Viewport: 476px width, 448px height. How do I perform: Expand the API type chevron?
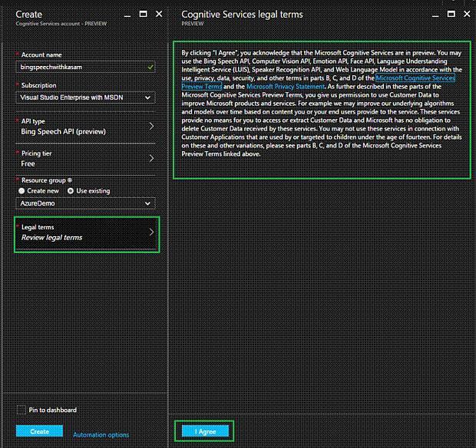click(150, 126)
